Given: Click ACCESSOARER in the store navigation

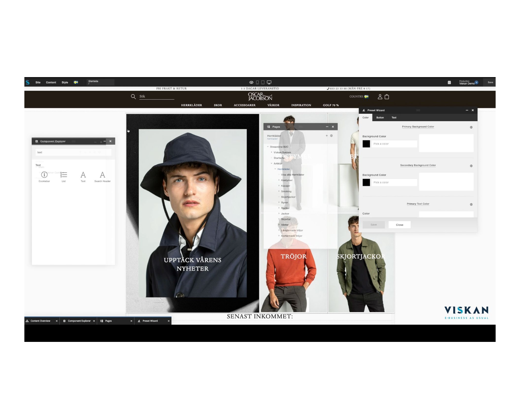Looking at the screenshot, I should click(245, 105).
